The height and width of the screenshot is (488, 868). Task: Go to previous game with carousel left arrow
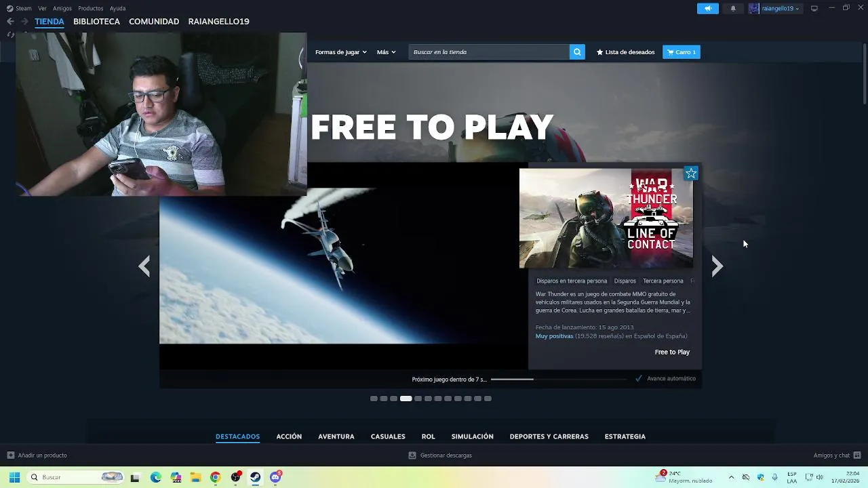tap(144, 266)
